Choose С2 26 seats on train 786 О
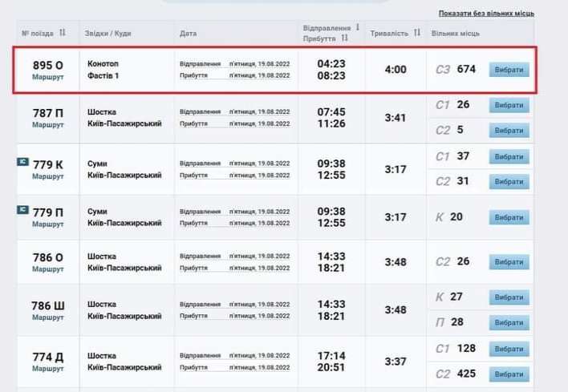This screenshot has height=392, width=568. click(509, 262)
